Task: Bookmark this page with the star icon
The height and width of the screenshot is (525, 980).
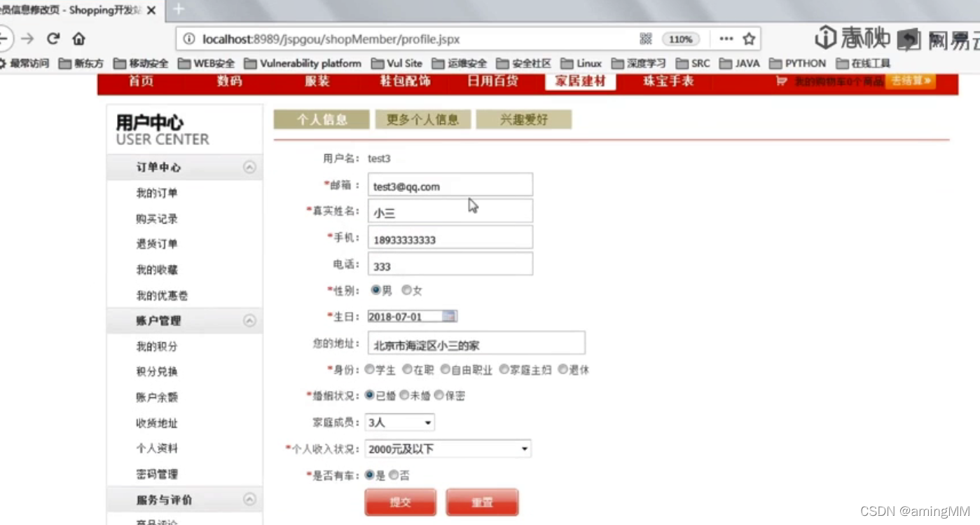Action: tap(749, 39)
